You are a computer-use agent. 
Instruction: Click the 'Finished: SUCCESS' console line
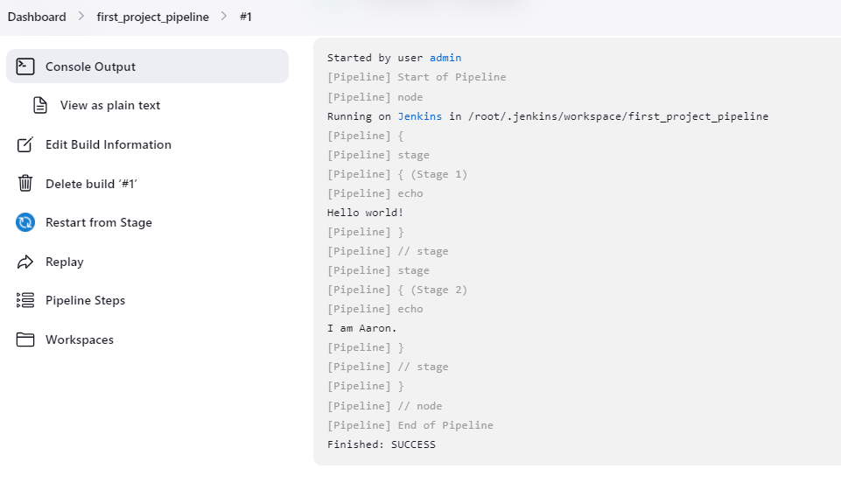382,444
